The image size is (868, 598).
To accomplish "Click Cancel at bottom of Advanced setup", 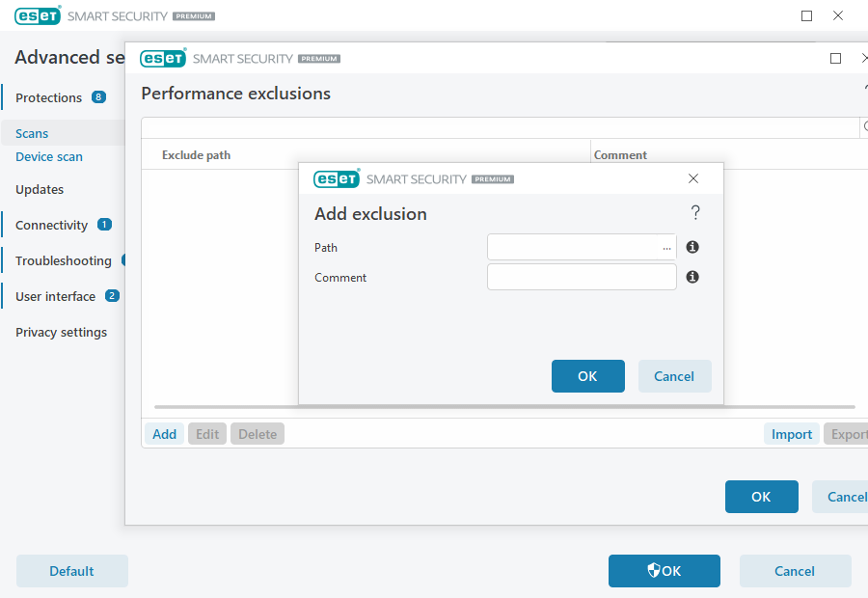I will click(795, 571).
